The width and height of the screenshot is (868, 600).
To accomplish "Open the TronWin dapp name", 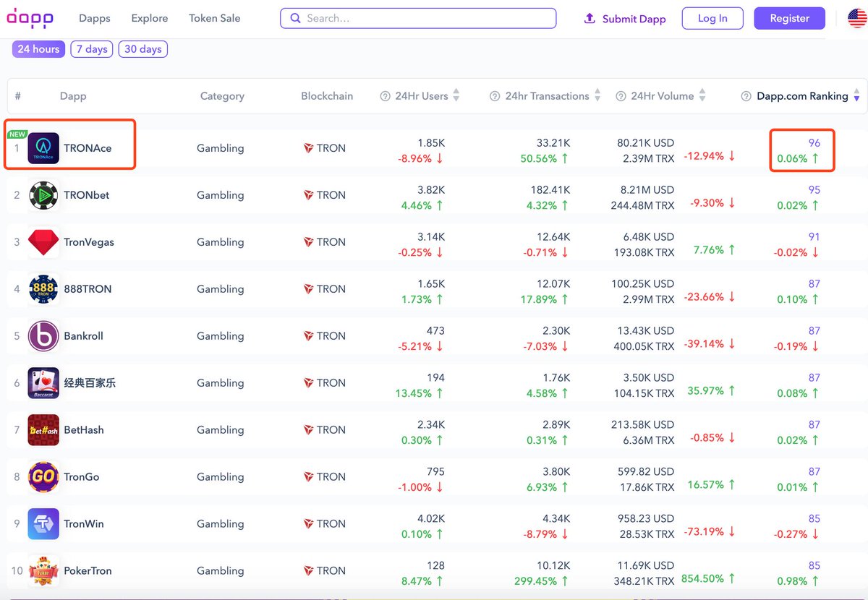I will (x=84, y=524).
